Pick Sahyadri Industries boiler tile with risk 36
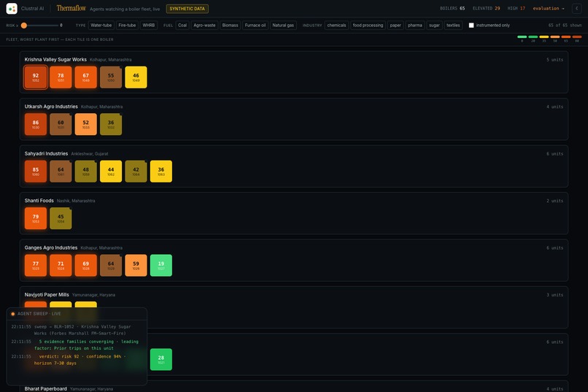The height and width of the screenshot is (392, 588). 161,172
